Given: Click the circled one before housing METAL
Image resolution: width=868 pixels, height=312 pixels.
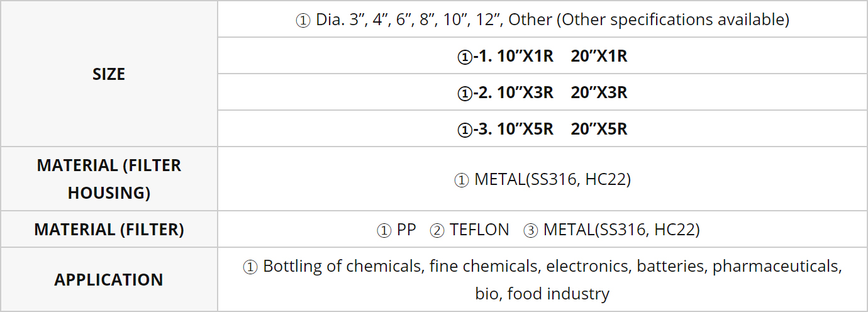Looking at the screenshot, I should (x=462, y=181).
